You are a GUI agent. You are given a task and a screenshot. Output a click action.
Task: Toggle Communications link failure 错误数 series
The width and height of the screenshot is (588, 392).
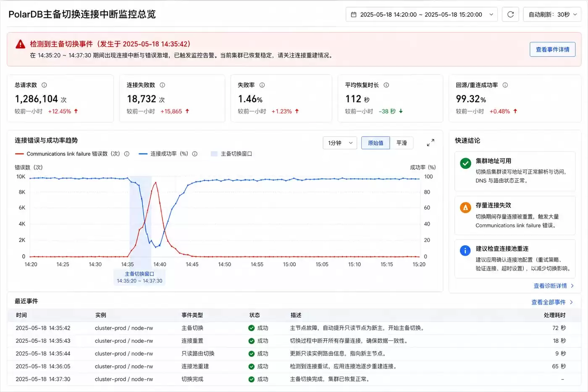click(x=67, y=154)
